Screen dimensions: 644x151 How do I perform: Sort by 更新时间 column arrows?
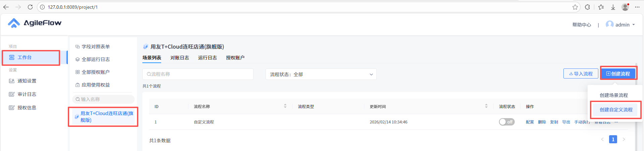(486, 106)
